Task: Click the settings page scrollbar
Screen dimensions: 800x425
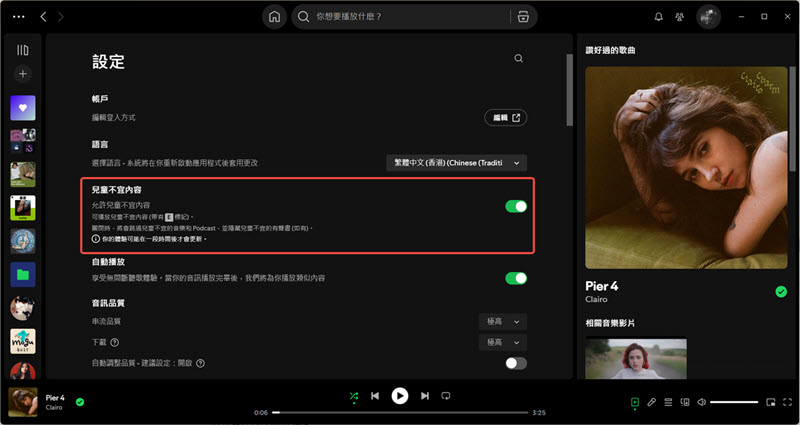Action: coord(569,90)
